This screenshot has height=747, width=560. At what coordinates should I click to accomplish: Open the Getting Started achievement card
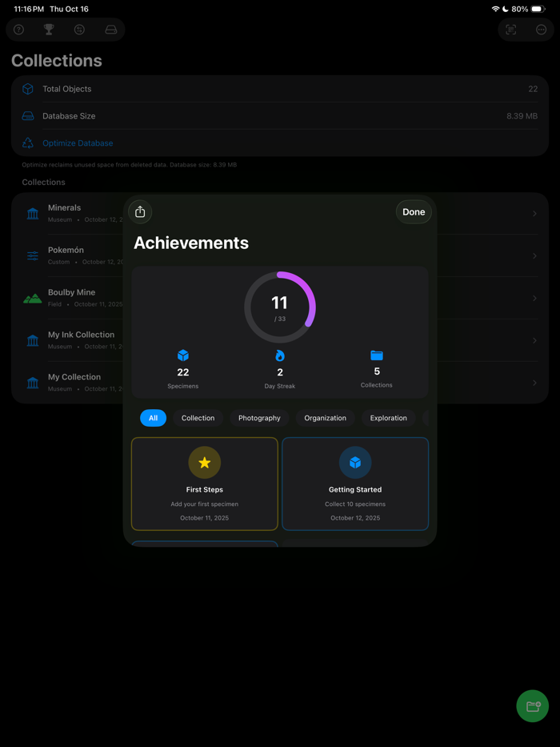click(x=355, y=484)
